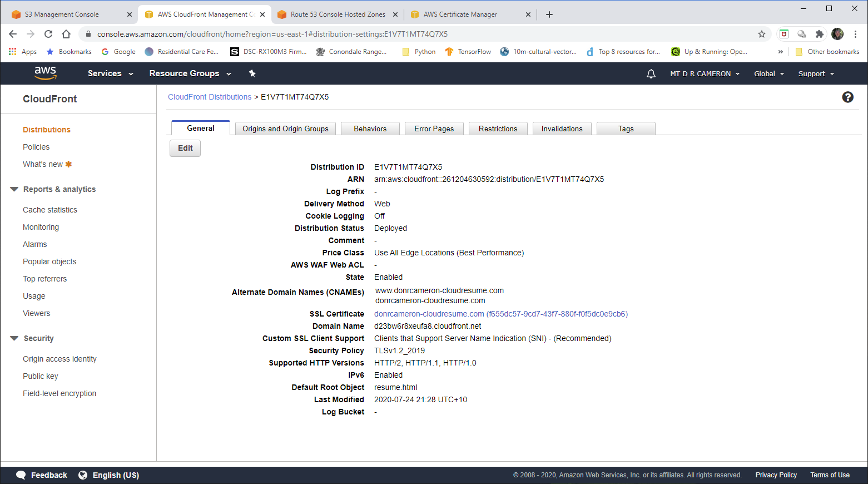Click the pin shortcut icon in AWS navbar
Screen dimensions: 868x484
point(252,73)
